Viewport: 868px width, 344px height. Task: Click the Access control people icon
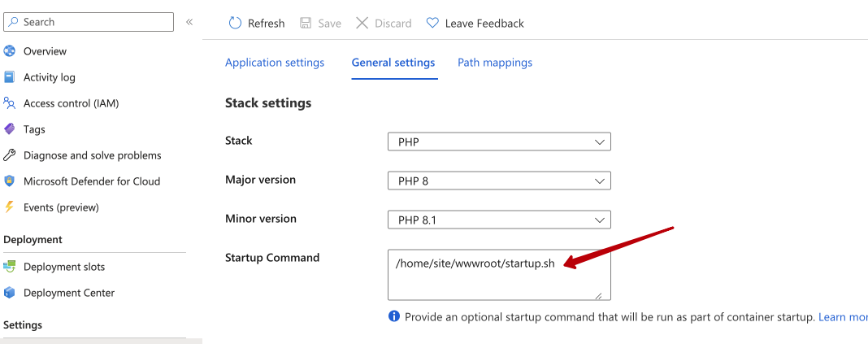click(10, 103)
